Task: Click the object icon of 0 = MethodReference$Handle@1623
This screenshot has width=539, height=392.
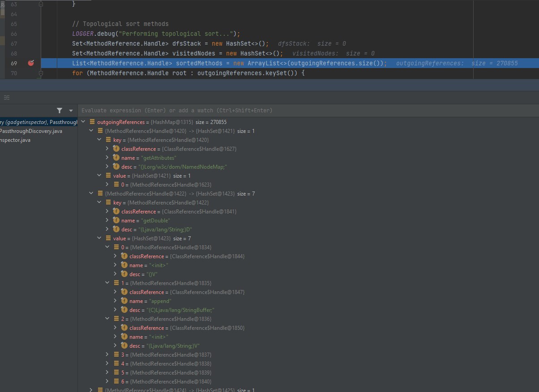Action: [116, 184]
